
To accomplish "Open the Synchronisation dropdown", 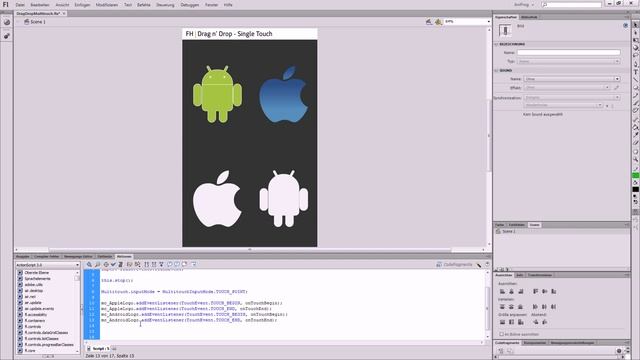I will [x=572, y=98].
